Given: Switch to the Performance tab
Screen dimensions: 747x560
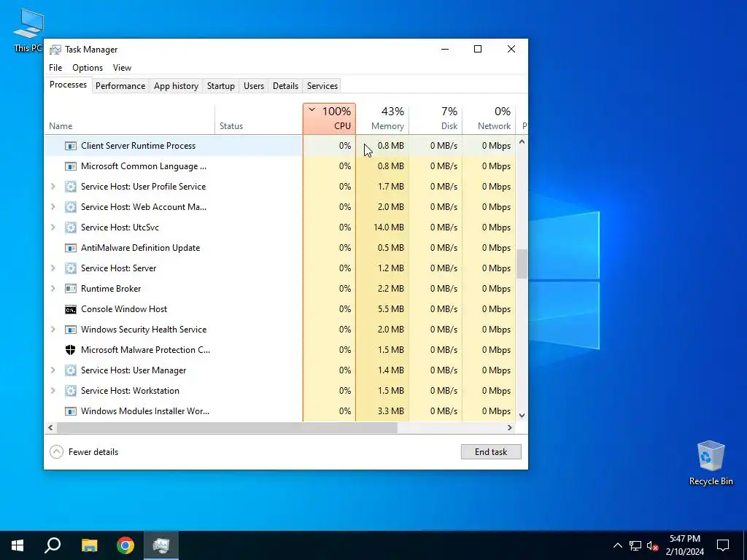Looking at the screenshot, I should coord(120,86).
